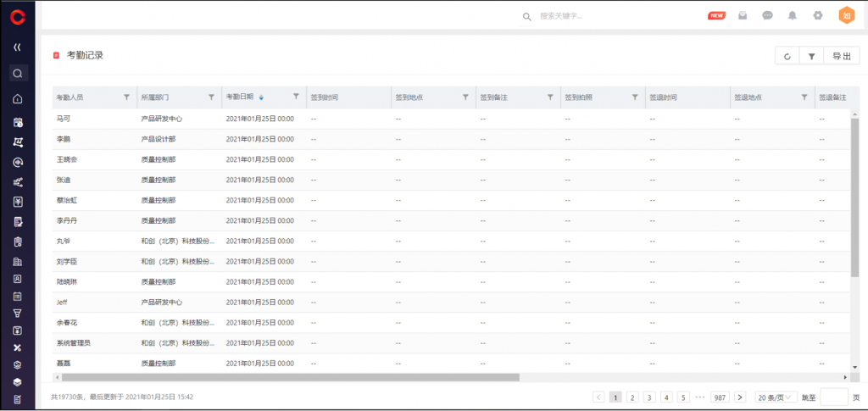Viewport: 868px width, 411px height.
Task: Open the filter on 所属部门 column
Action: tap(211, 97)
